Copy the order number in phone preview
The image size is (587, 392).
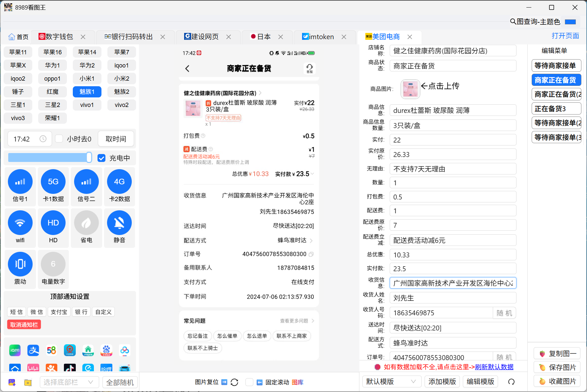point(311,254)
